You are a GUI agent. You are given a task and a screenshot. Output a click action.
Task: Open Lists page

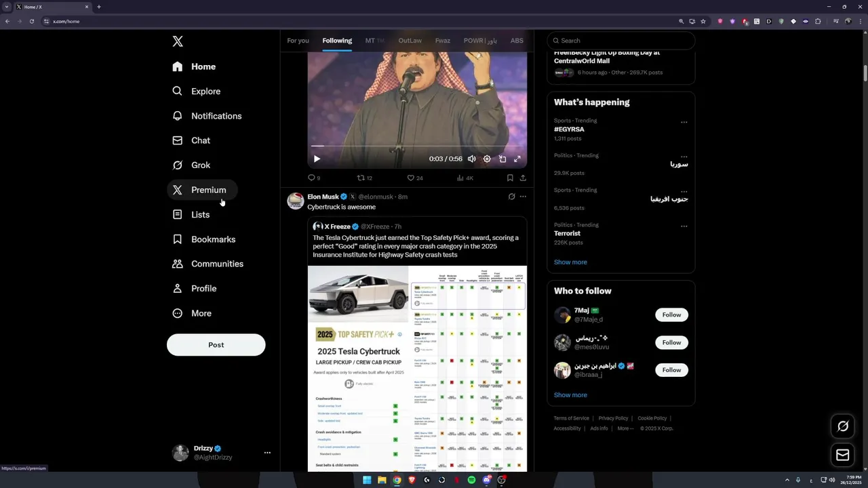(191, 214)
